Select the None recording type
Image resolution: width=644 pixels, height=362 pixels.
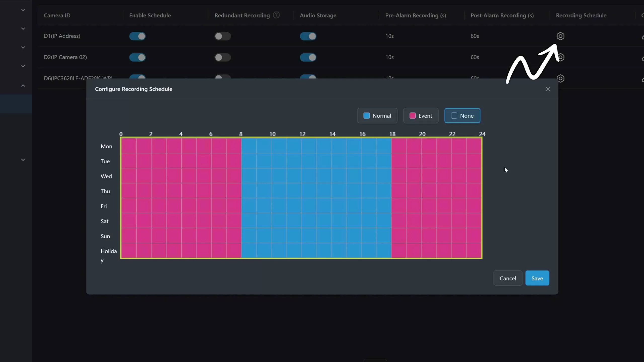click(462, 116)
